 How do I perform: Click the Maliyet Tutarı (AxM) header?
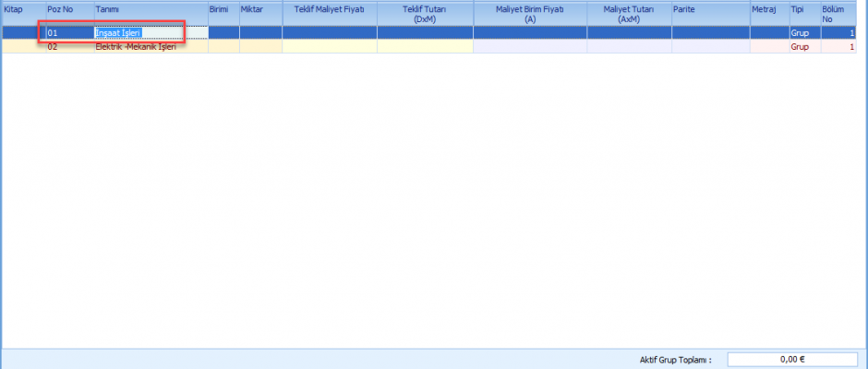coord(629,13)
